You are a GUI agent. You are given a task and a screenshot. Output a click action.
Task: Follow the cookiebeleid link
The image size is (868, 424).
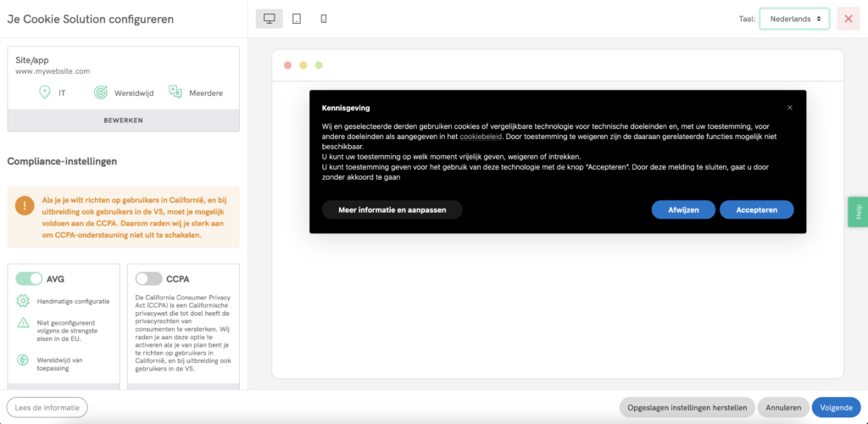481,136
